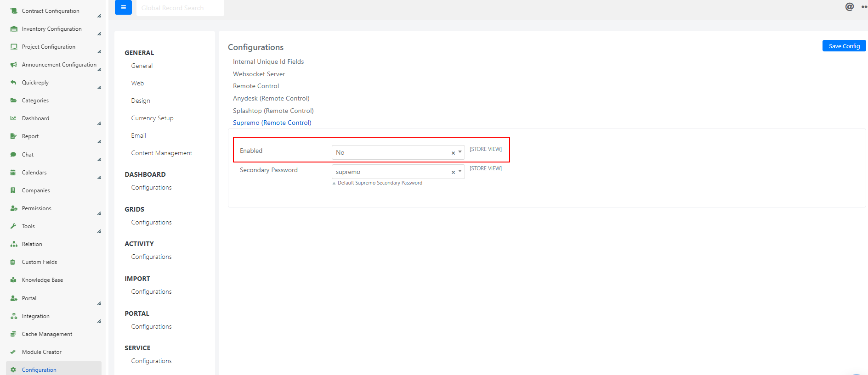Click the Dashboard chart icon
This screenshot has width=868, height=375.
tap(13, 118)
